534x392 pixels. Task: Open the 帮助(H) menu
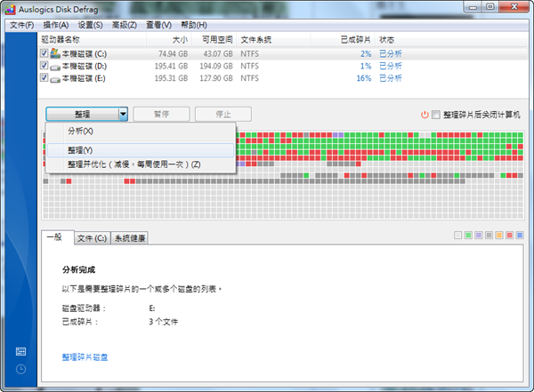click(194, 25)
